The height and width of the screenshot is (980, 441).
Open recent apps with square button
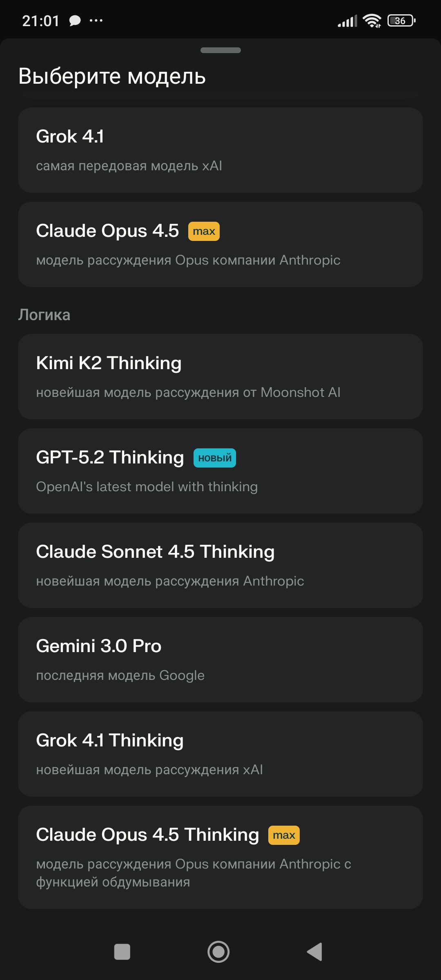pyautogui.click(x=122, y=952)
